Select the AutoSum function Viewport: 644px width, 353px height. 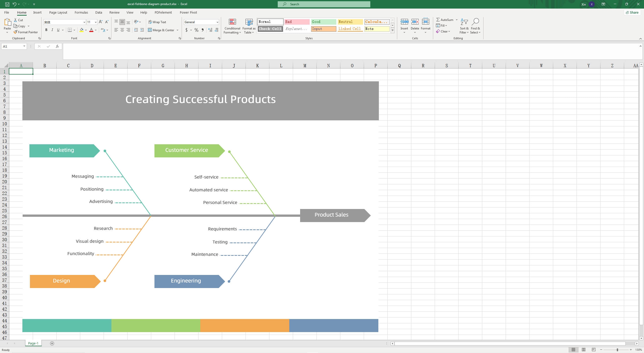[x=445, y=20]
